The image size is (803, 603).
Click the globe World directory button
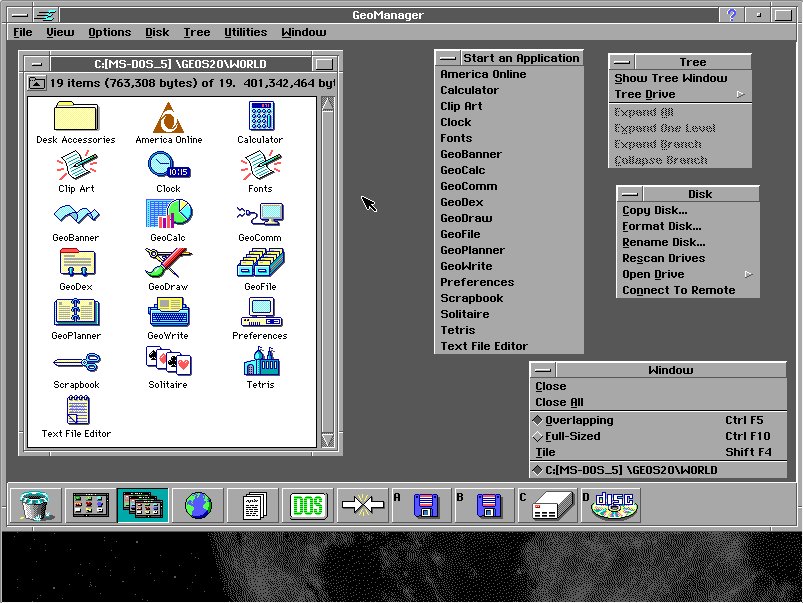[x=198, y=505]
